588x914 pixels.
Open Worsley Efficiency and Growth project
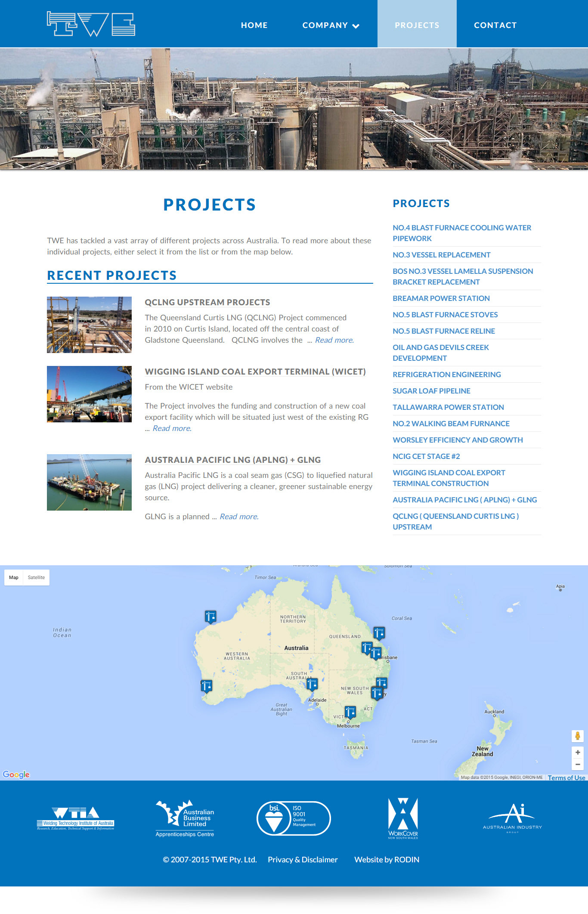click(x=458, y=440)
